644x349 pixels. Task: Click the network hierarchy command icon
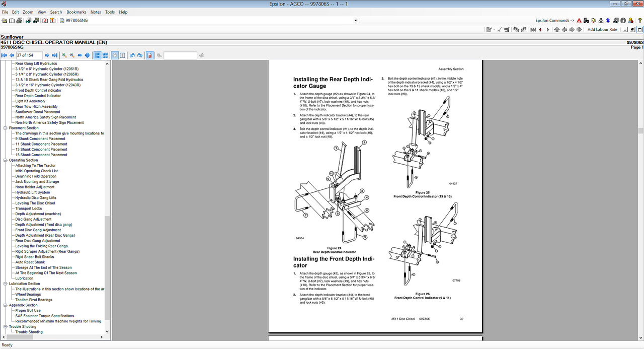(601, 21)
